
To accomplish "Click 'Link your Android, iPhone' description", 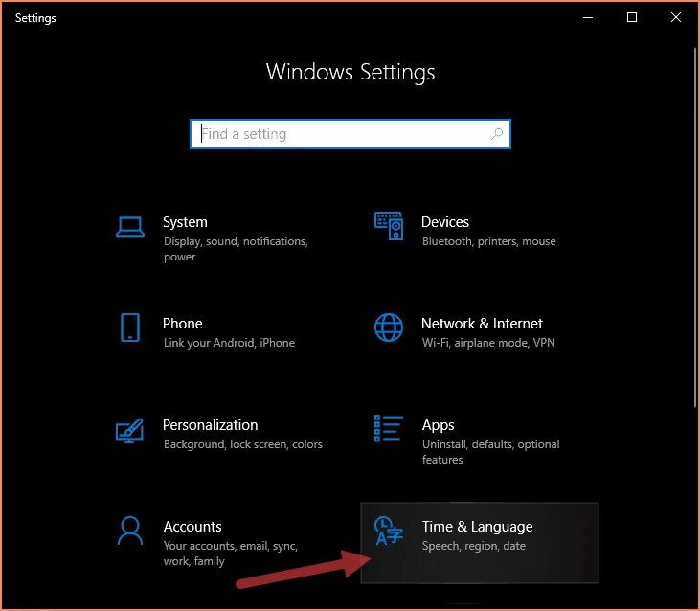I will click(x=229, y=343).
